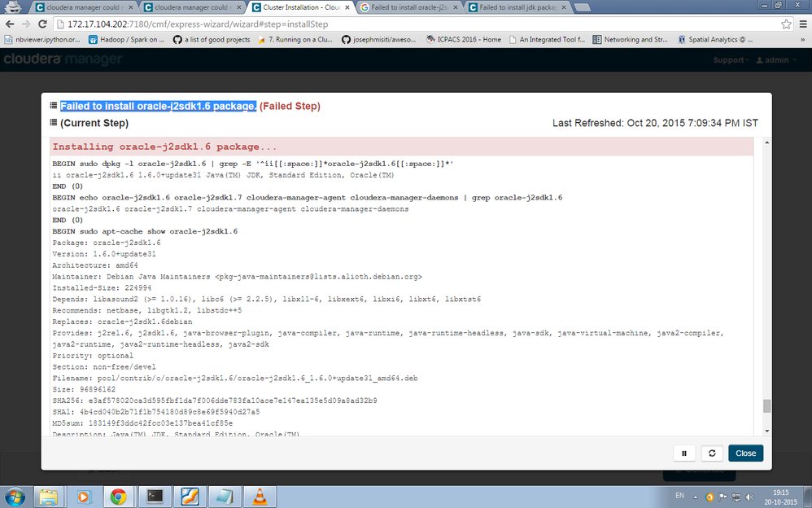Open VLC media player from taskbar

pyautogui.click(x=260, y=497)
